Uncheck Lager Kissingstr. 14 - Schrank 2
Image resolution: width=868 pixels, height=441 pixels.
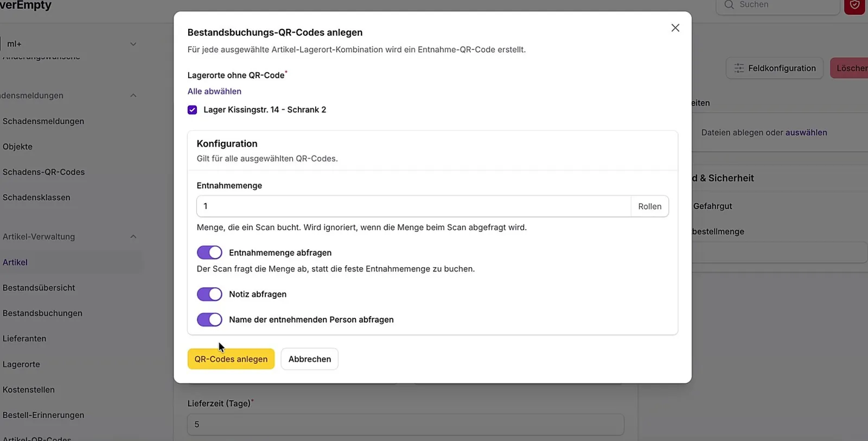(x=192, y=110)
